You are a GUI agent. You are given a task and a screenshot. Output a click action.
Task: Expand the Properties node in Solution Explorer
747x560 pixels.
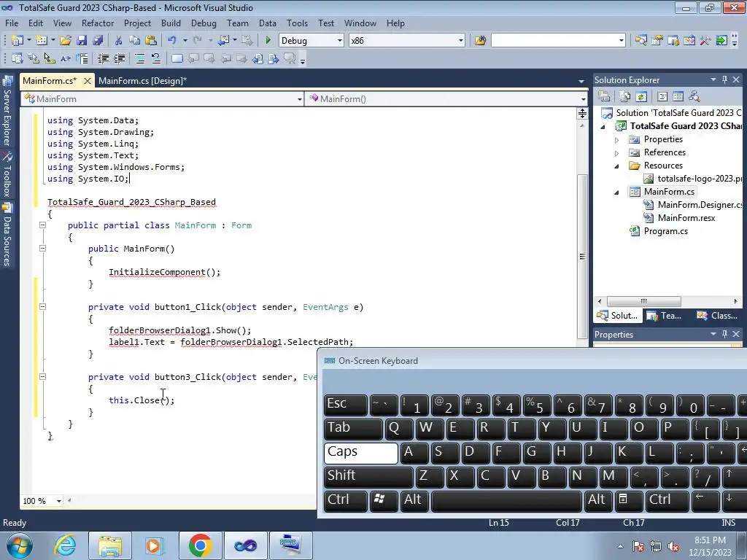[x=616, y=140]
